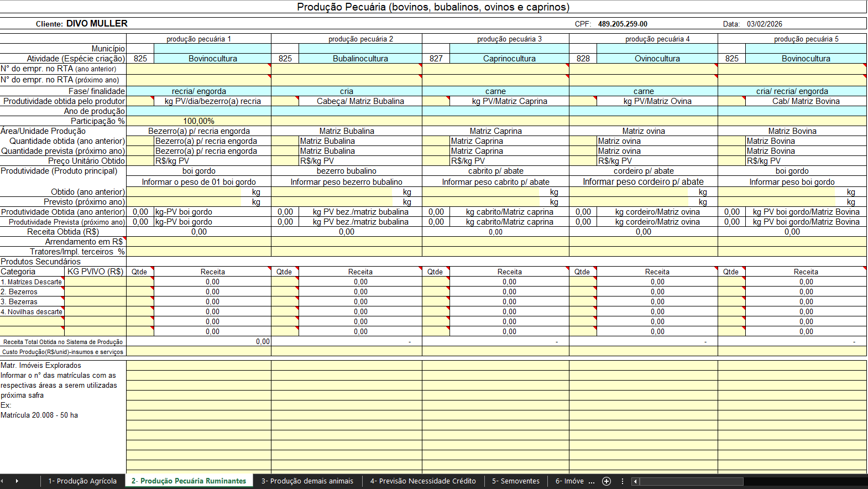Show more hidden sheet tabs via ellipsis
Viewport: 868px width, 489px height.
coord(592,481)
